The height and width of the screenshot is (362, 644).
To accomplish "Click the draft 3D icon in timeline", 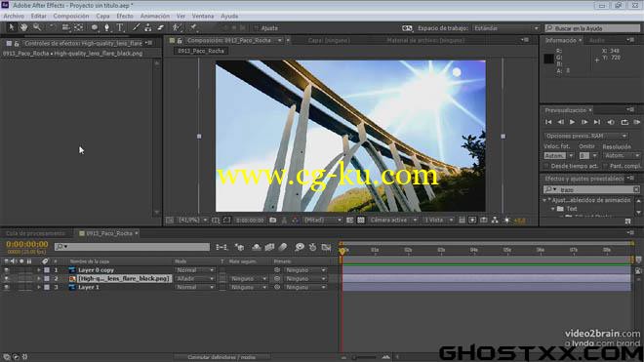I will pyautogui.click(x=239, y=247).
